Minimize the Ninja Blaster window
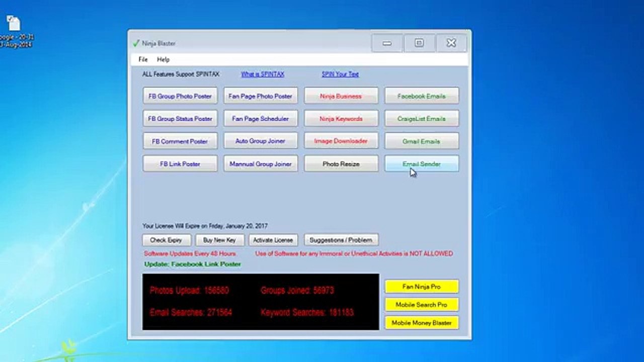Image resolution: width=644 pixels, height=362 pixels. [387, 43]
